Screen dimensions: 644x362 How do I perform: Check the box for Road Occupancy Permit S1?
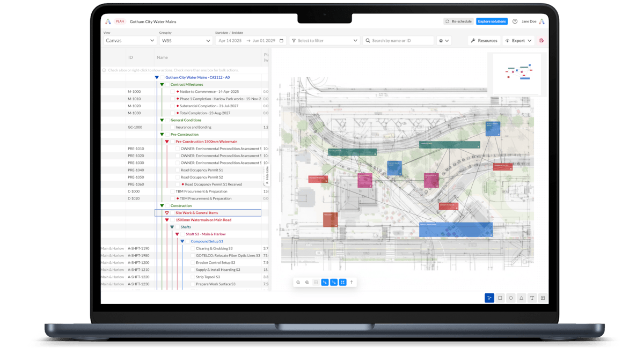pos(178,170)
